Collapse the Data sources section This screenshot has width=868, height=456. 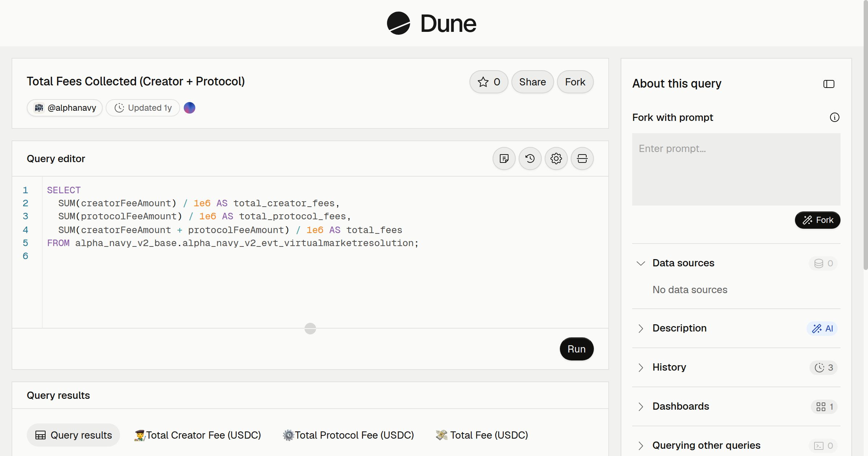tap(641, 263)
